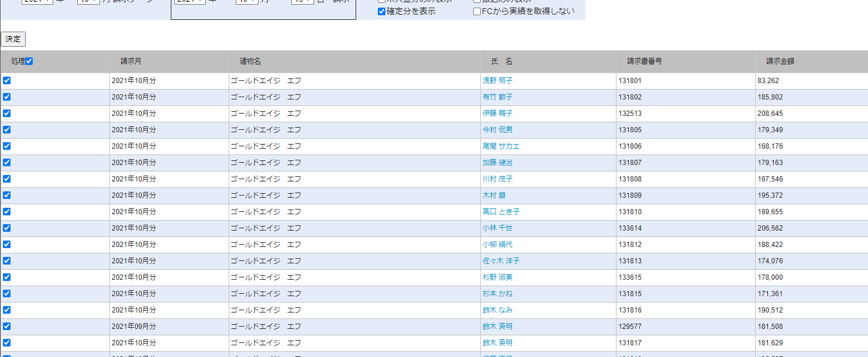
Task: Open the 浅野 照子 name link
Action: [x=497, y=81]
